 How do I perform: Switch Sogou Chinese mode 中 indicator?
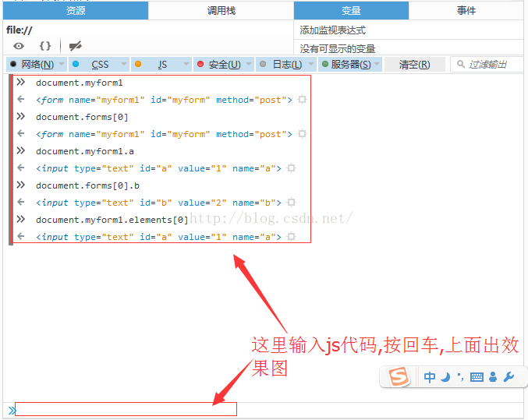(x=430, y=377)
